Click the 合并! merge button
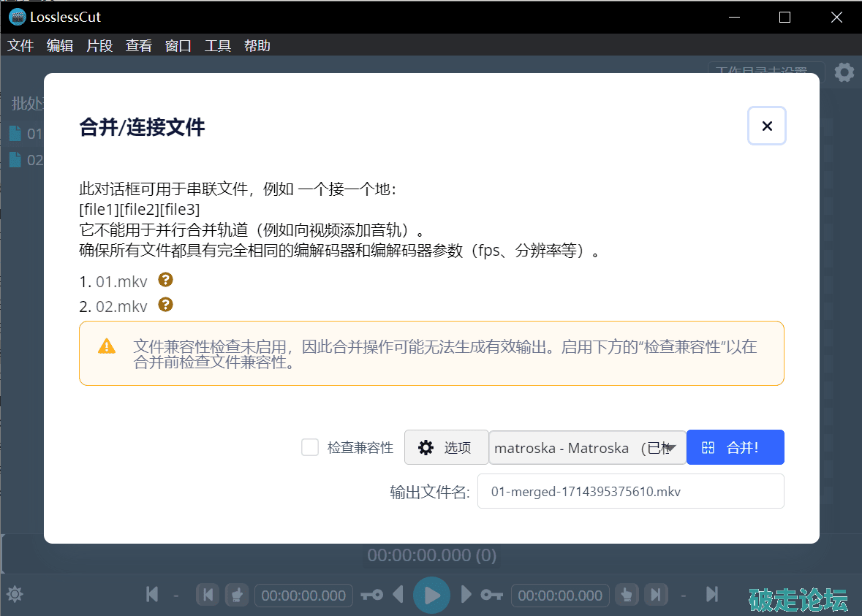This screenshot has width=862, height=616. pyautogui.click(x=735, y=447)
